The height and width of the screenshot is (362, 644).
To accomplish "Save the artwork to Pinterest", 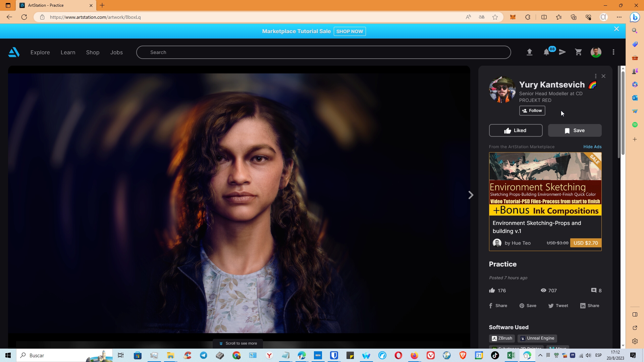I will click(528, 305).
